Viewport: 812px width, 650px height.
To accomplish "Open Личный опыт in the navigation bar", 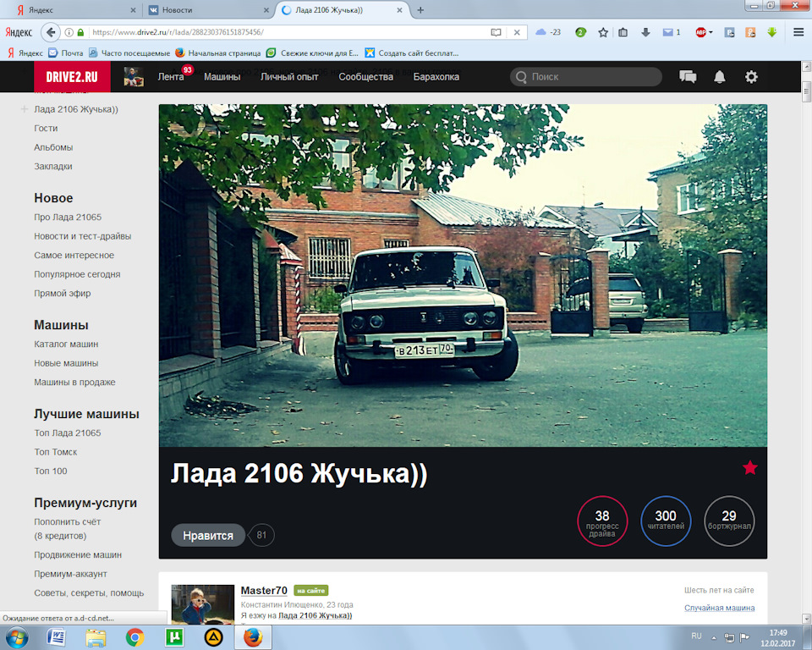I will point(289,77).
